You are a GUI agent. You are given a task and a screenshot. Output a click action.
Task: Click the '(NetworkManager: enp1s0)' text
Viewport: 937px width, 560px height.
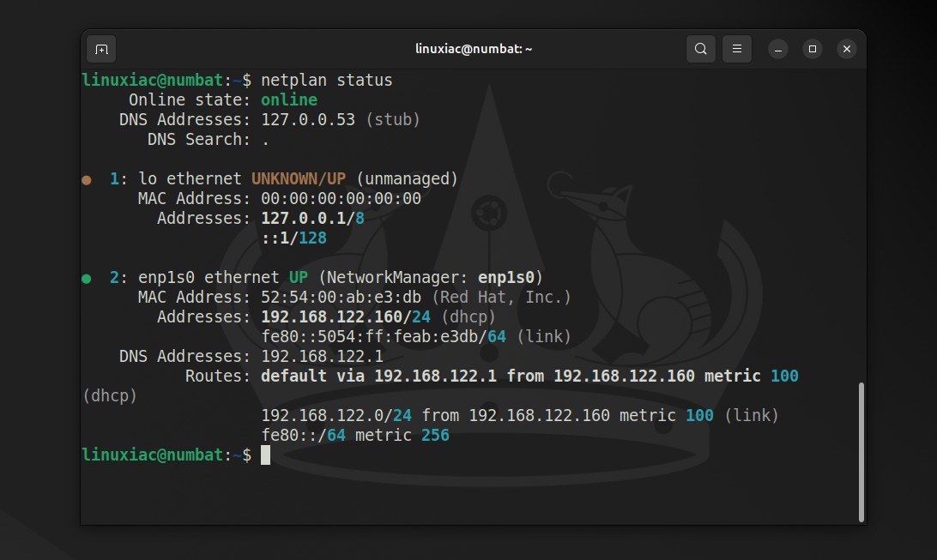(431, 277)
